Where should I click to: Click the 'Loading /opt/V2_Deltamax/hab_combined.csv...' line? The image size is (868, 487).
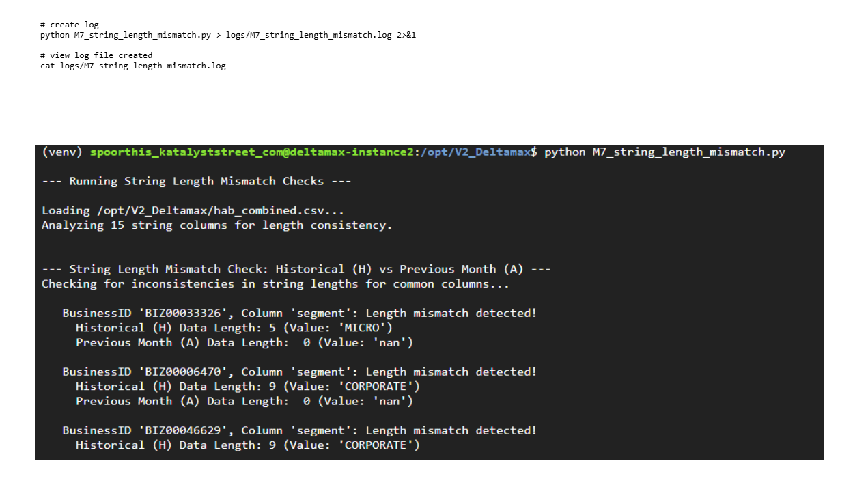[x=193, y=210]
